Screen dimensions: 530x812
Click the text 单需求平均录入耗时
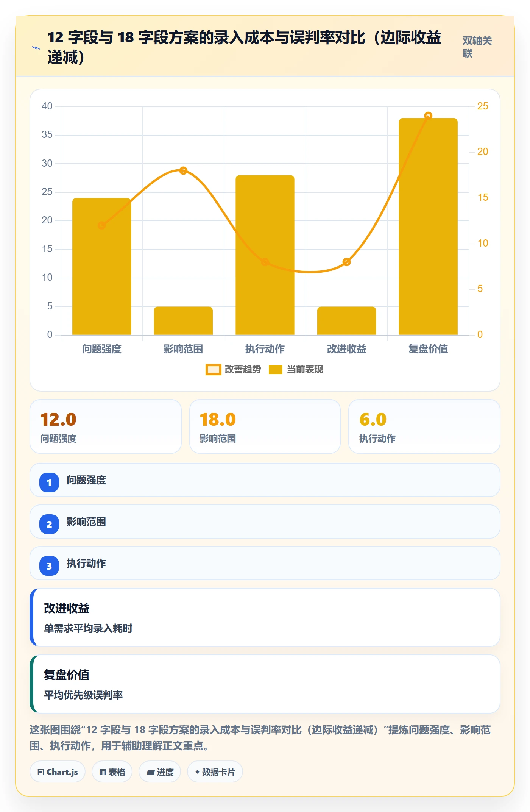click(88, 629)
